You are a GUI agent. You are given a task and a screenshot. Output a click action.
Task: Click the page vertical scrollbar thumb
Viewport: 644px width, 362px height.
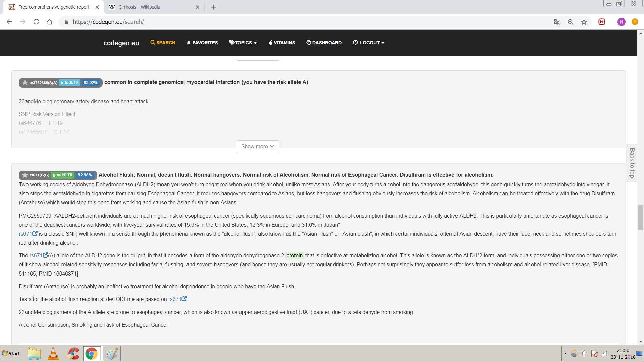pos(641,218)
